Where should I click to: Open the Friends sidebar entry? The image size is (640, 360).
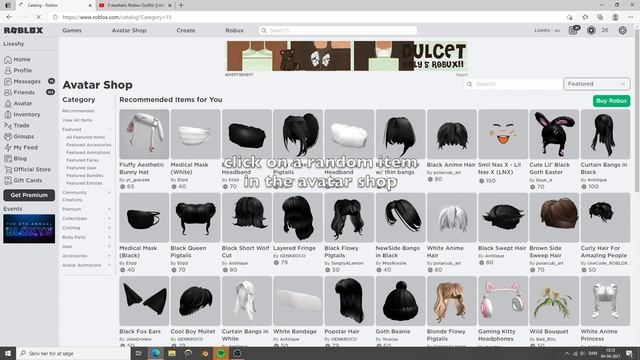click(x=20, y=93)
